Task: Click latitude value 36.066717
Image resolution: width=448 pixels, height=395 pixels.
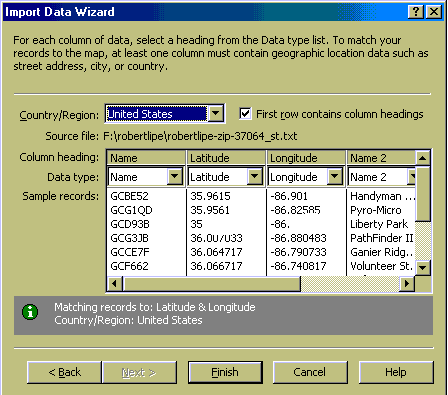Action: click(x=216, y=266)
